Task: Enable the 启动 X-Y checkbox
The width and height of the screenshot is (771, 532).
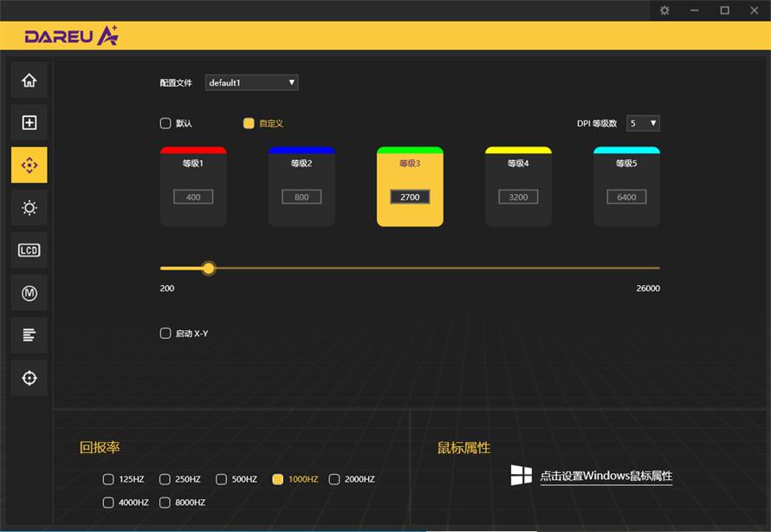Action: coord(165,334)
